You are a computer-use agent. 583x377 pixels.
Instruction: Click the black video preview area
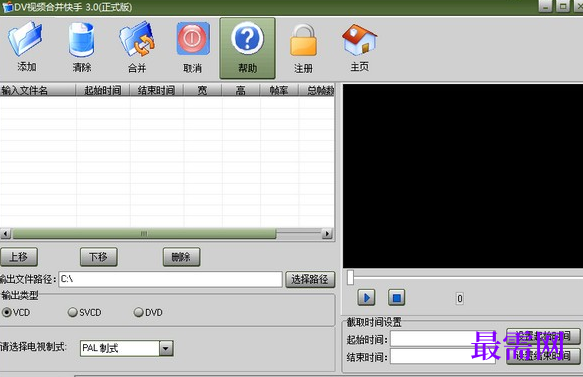tap(463, 176)
